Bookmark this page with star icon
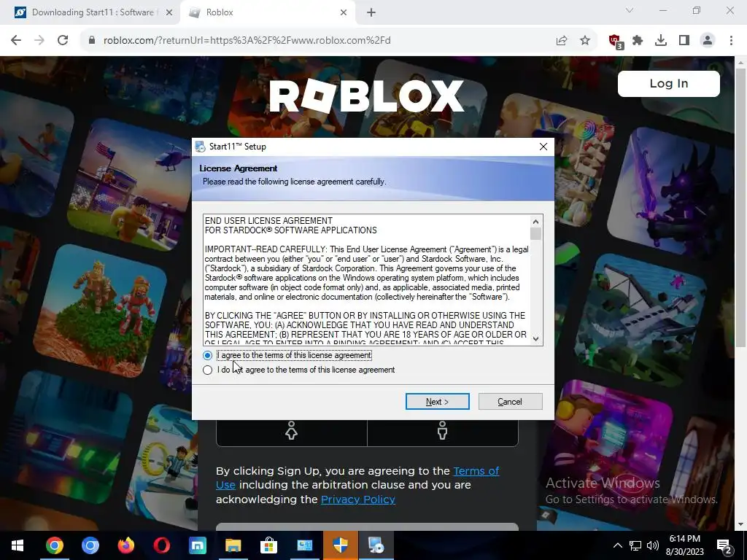Screen dimensions: 747x560 click(x=585, y=41)
